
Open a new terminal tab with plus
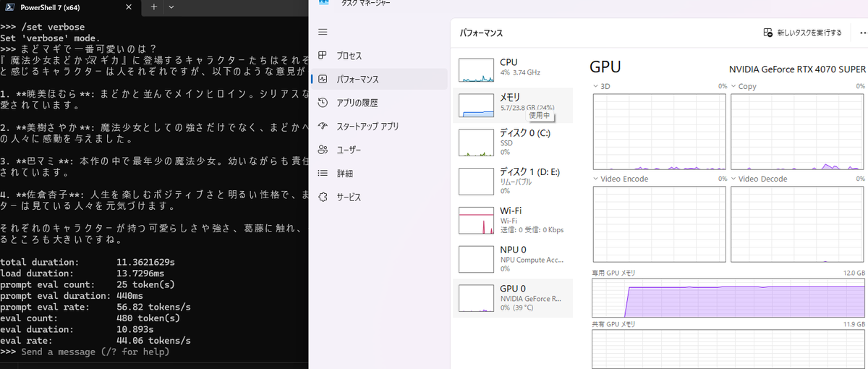click(153, 7)
